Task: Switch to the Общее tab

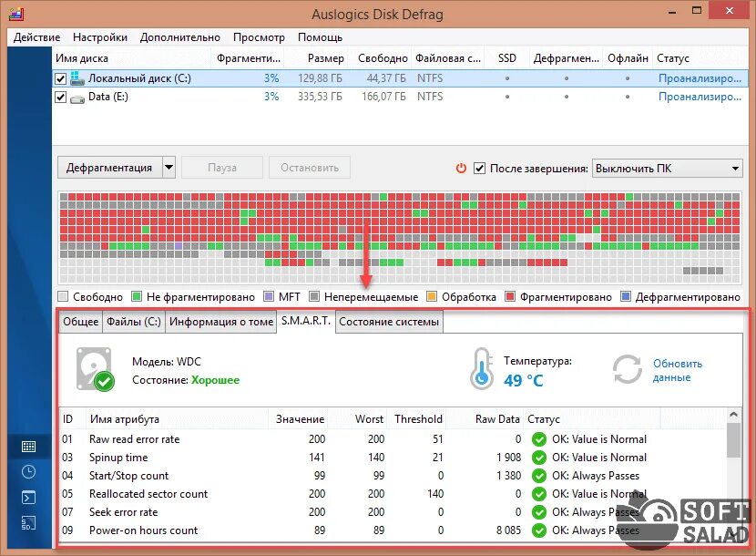Action: pyautogui.click(x=80, y=322)
